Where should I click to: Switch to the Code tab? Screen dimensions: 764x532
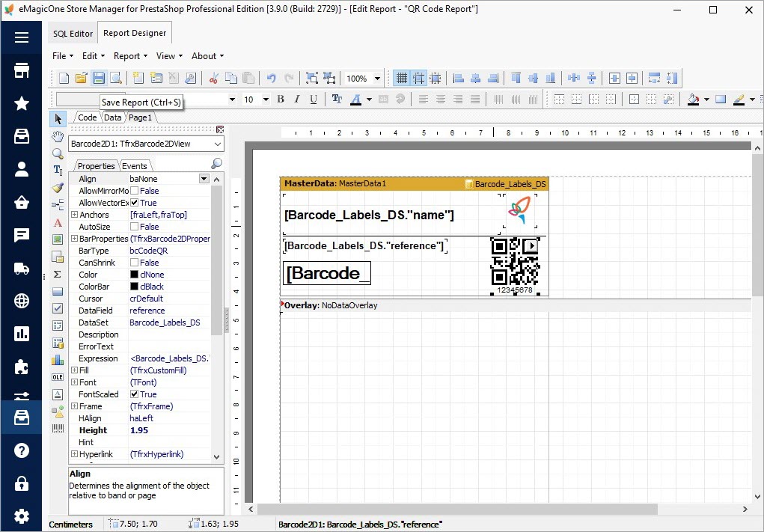coord(88,117)
